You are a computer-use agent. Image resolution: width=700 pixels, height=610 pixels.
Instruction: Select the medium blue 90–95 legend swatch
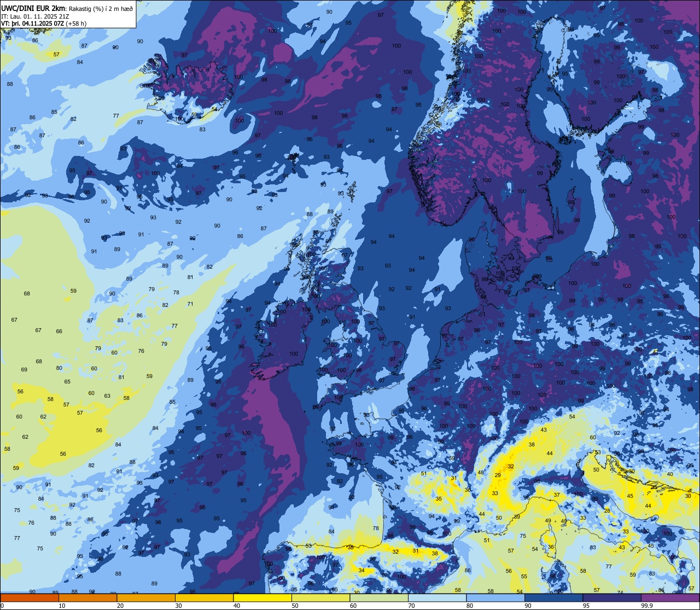pos(553,598)
